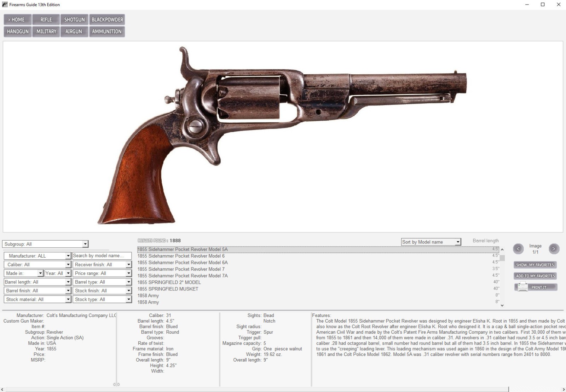Click Colt's Manufacturing Company LLC value
Screen dimensions: 566x392
(x=81, y=315)
